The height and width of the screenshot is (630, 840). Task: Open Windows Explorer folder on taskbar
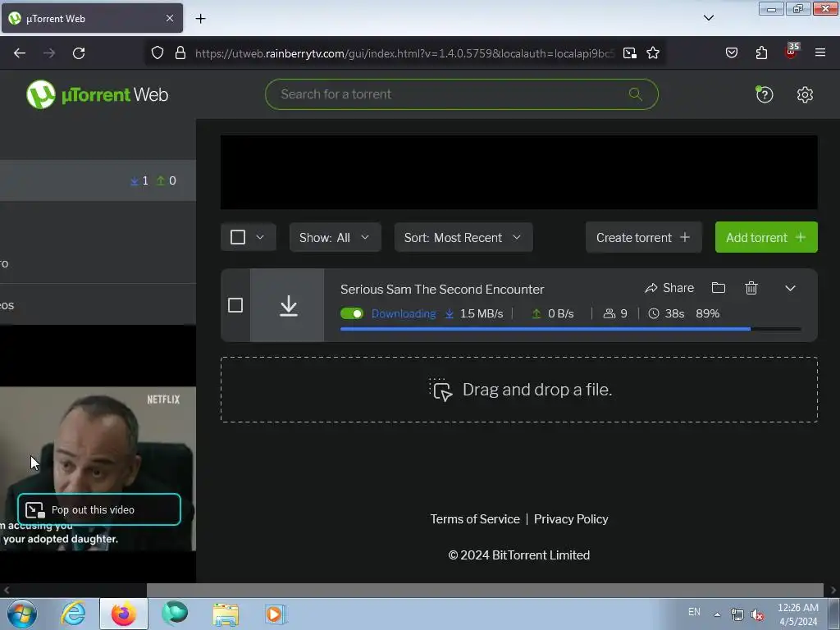pos(226,614)
